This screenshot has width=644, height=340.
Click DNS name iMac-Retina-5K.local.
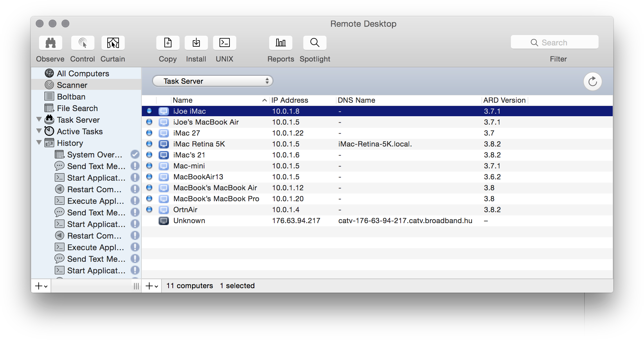pos(375,144)
